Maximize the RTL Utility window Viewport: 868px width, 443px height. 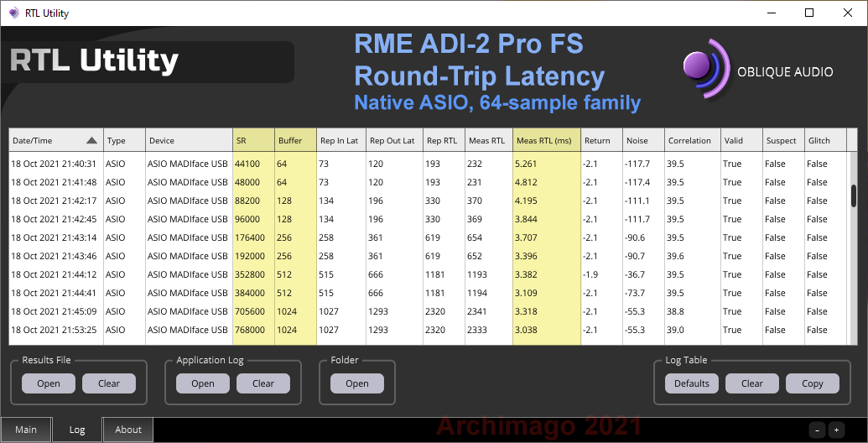[809, 13]
